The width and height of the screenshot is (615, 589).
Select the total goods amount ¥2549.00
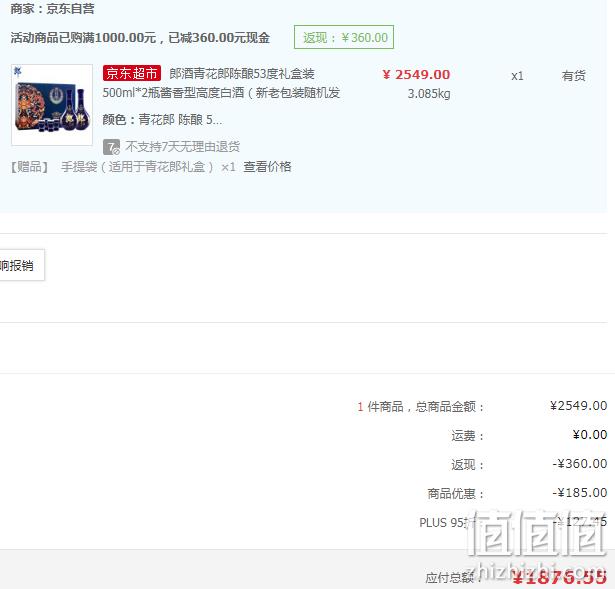coord(578,405)
